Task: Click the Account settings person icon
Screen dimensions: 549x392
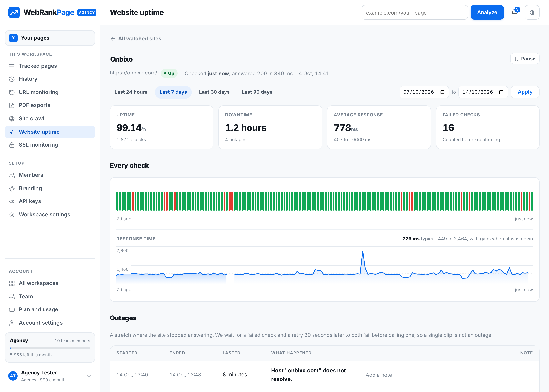Action: (12, 323)
